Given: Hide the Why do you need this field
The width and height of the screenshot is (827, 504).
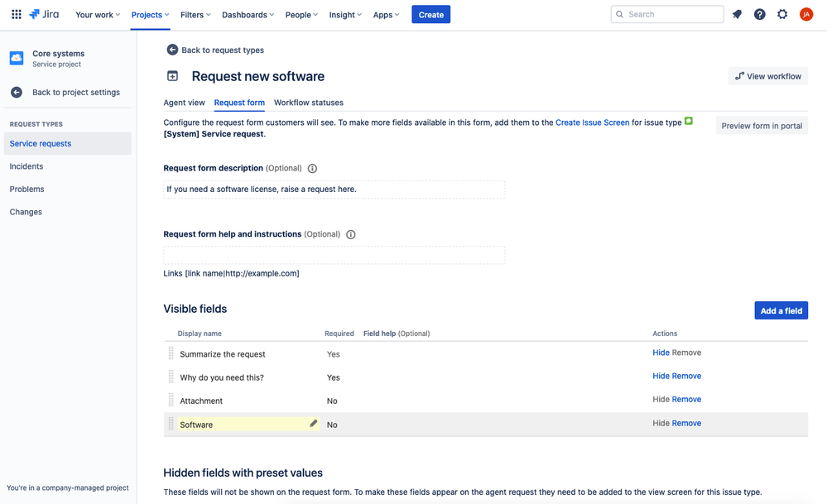Looking at the screenshot, I should (x=661, y=376).
